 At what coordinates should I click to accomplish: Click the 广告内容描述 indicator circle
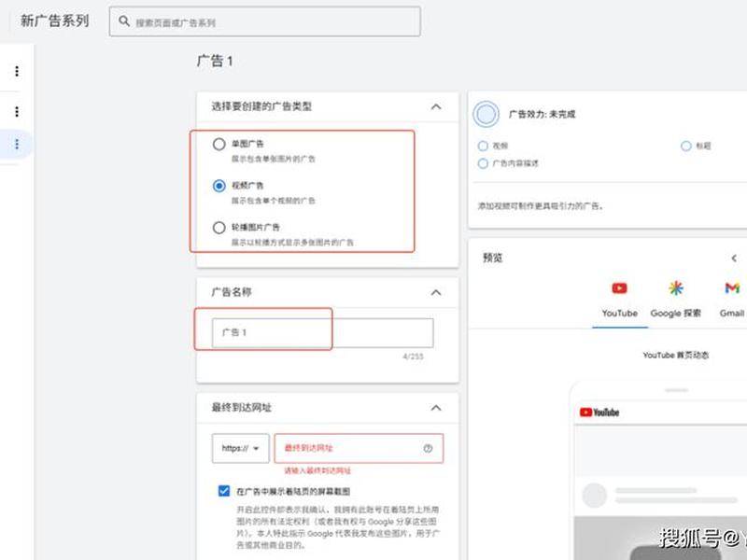point(483,163)
